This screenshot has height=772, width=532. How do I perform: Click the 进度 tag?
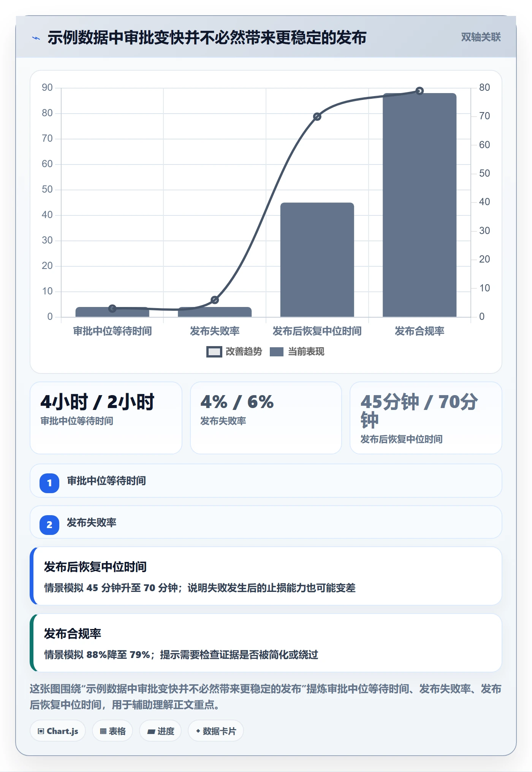pyautogui.click(x=160, y=731)
